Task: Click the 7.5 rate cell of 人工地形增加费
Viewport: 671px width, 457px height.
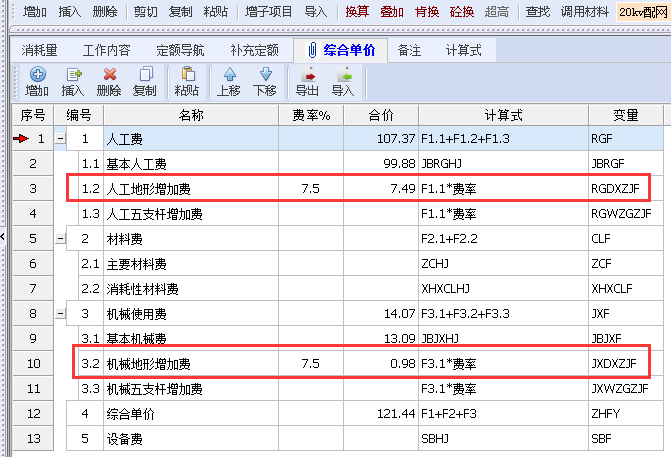Action: [311, 189]
